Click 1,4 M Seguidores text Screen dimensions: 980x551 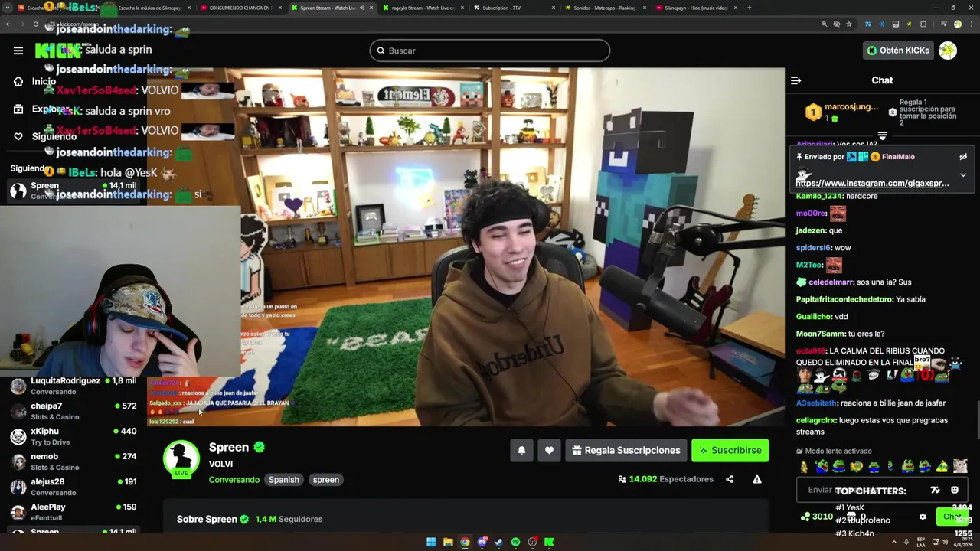(x=289, y=519)
